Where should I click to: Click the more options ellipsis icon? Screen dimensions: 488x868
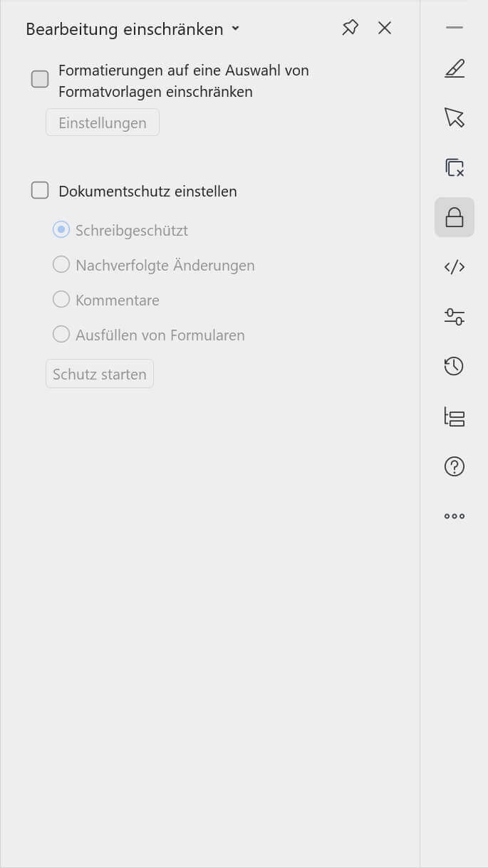(454, 516)
